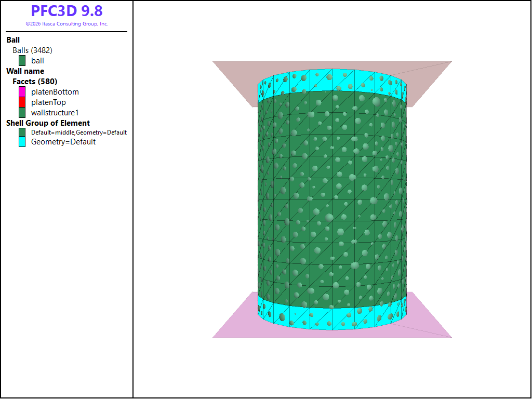Click the red platenTop color swatch

point(22,102)
